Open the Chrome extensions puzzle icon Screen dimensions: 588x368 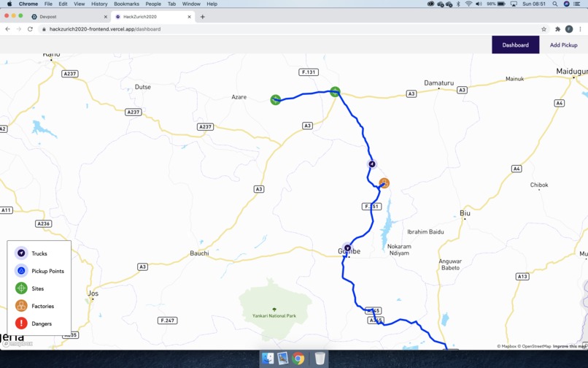[x=557, y=29]
